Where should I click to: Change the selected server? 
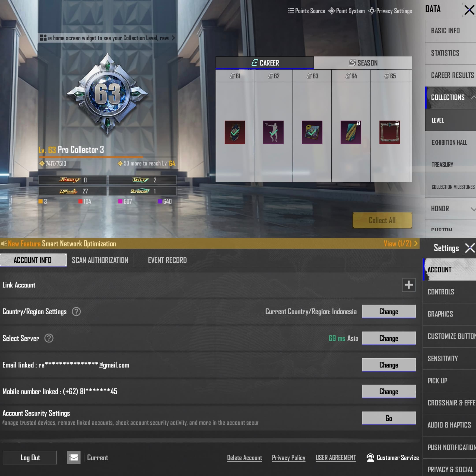[389, 338]
